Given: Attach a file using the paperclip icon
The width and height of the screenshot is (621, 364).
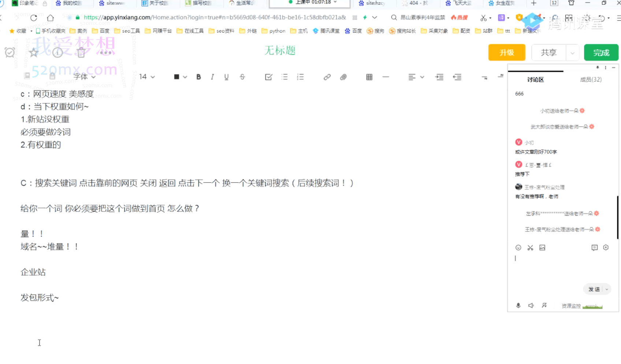Looking at the screenshot, I should click(343, 77).
